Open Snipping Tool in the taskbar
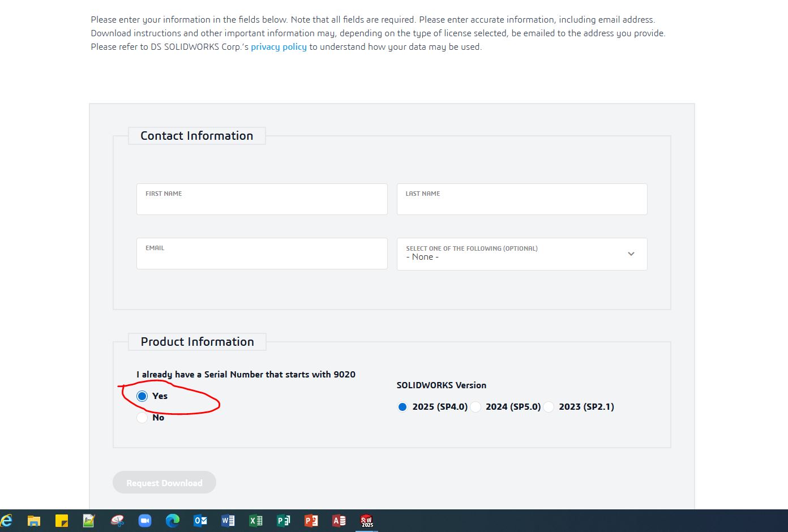This screenshot has height=532, width=788. point(117,521)
